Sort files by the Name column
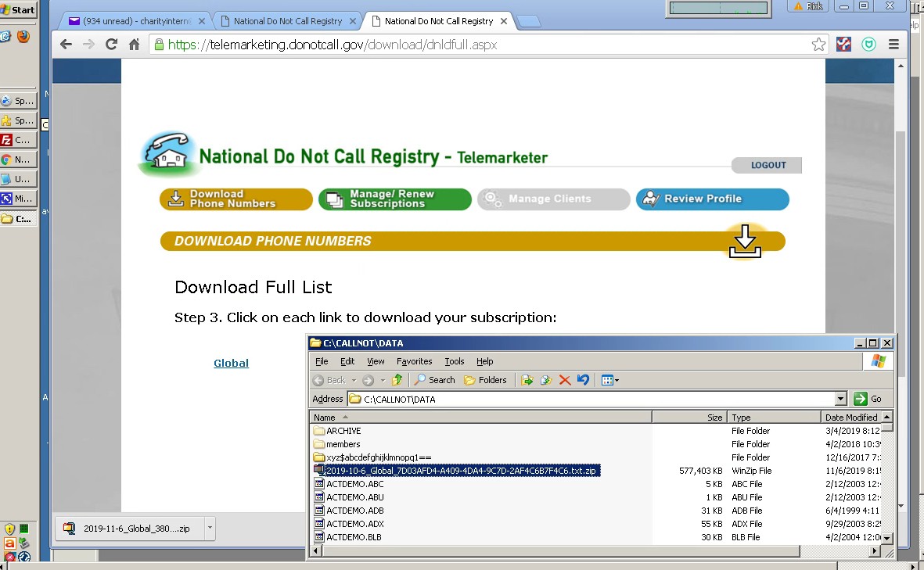924x570 pixels. point(480,418)
